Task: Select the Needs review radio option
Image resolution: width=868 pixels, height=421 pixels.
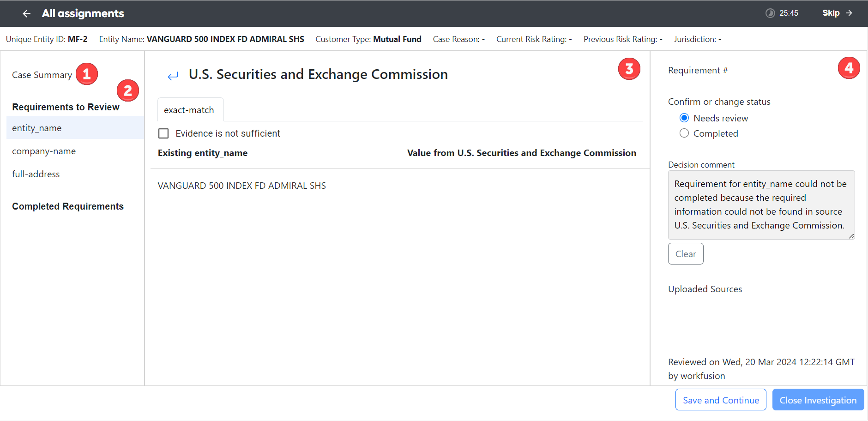Action: pos(684,118)
